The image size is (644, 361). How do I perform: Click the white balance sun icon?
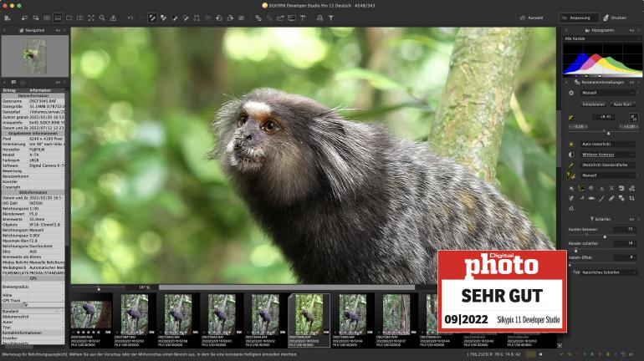[x=571, y=144]
